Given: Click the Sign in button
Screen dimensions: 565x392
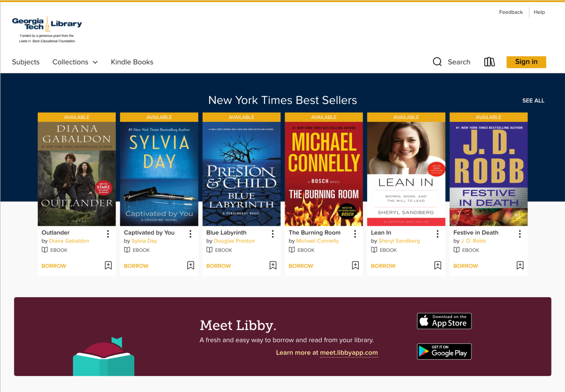Looking at the screenshot, I should 526,62.
